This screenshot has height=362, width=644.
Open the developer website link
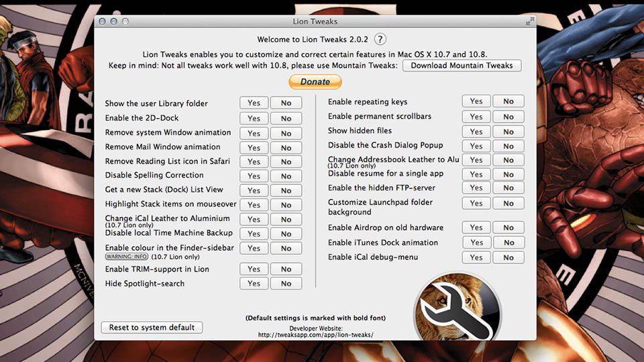pos(315,335)
